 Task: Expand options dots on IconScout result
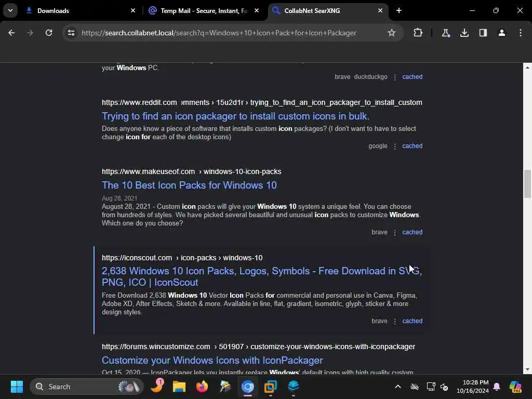(x=395, y=321)
